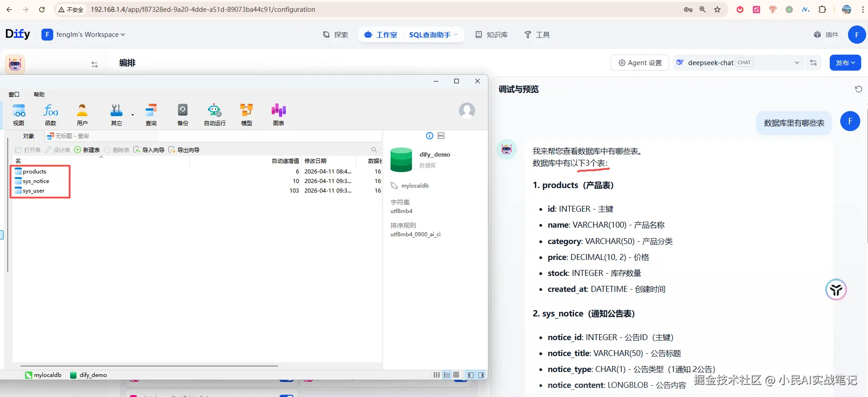Open the 其它 (Others) tool
The width and height of the screenshot is (868, 397).
(117, 114)
